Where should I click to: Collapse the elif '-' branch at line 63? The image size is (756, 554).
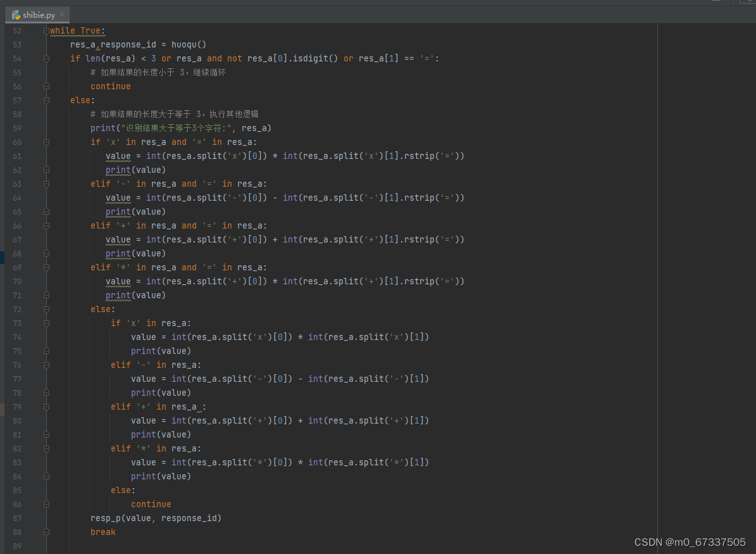pos(45,184)
